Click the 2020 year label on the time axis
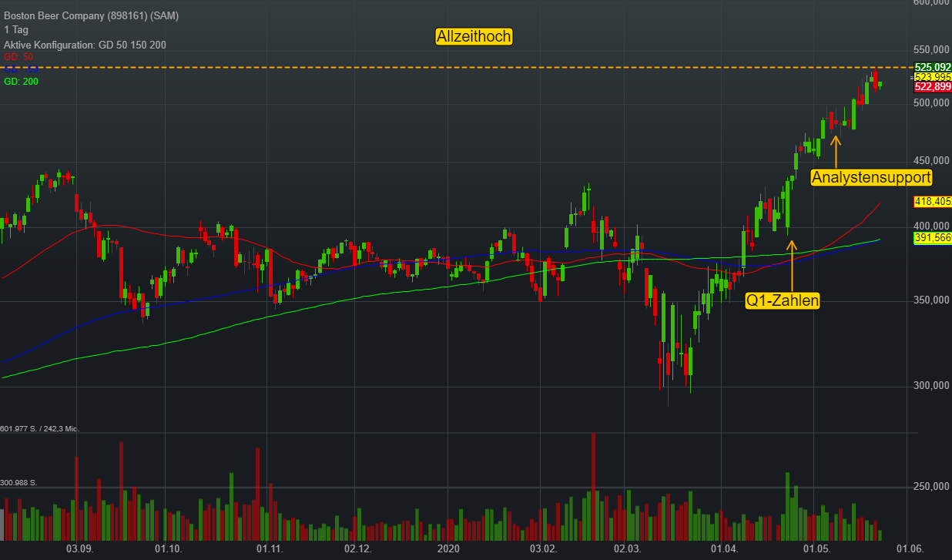 click(x=448, y=549)
